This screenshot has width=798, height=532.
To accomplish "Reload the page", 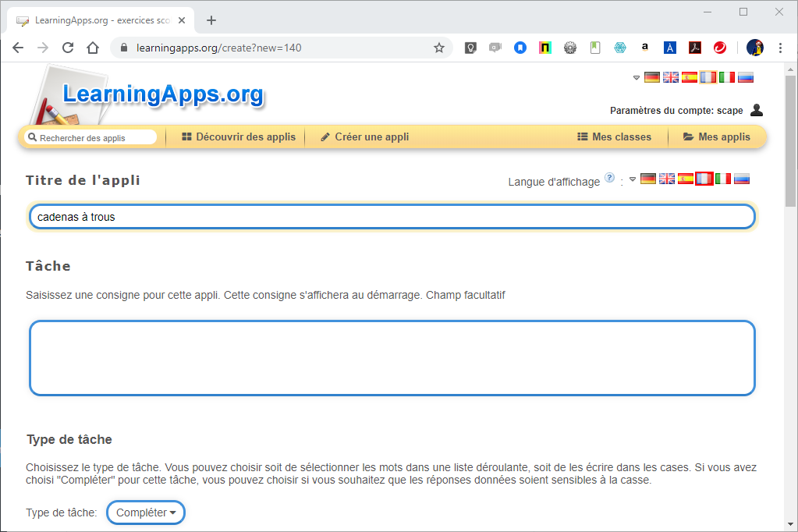I will tap(68, 48).
